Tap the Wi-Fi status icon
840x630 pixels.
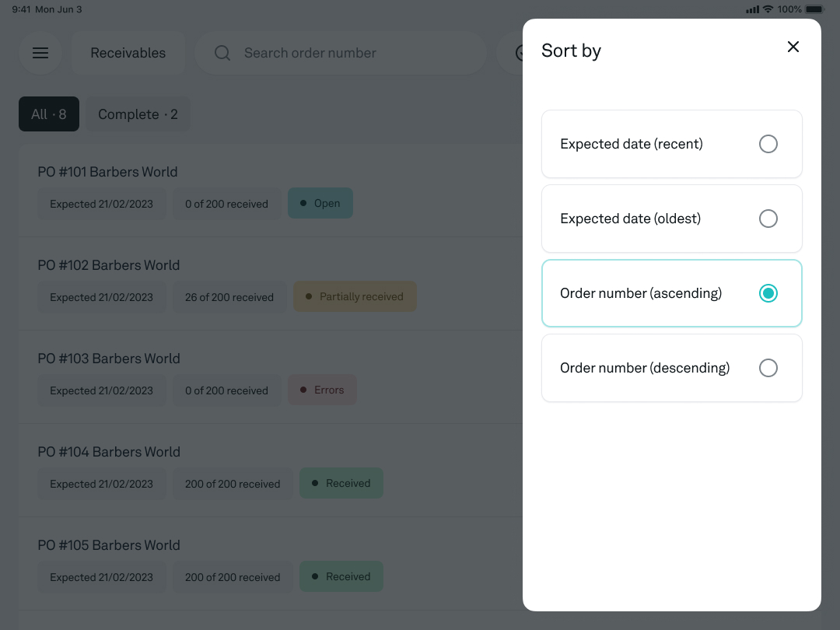768,9
